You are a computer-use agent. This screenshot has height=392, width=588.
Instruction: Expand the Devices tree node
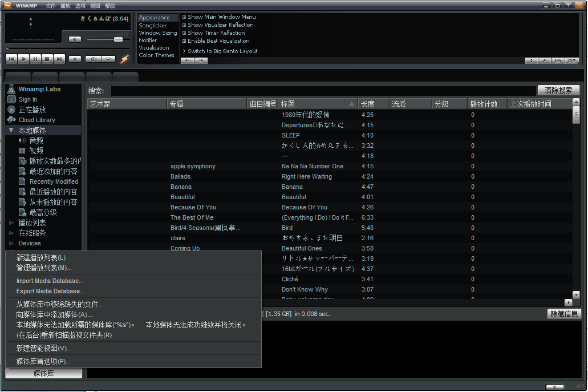(11, 243)
